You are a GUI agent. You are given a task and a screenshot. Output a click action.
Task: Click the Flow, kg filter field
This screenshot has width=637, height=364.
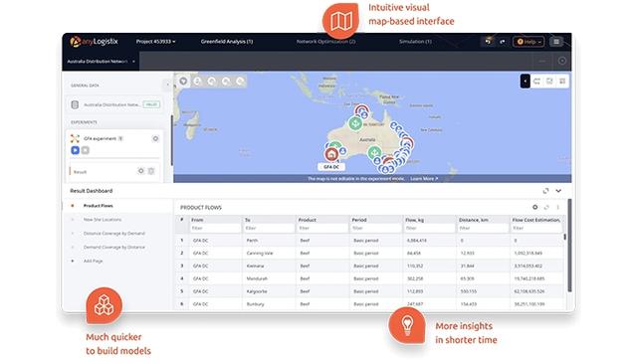[x=429, y=228]
